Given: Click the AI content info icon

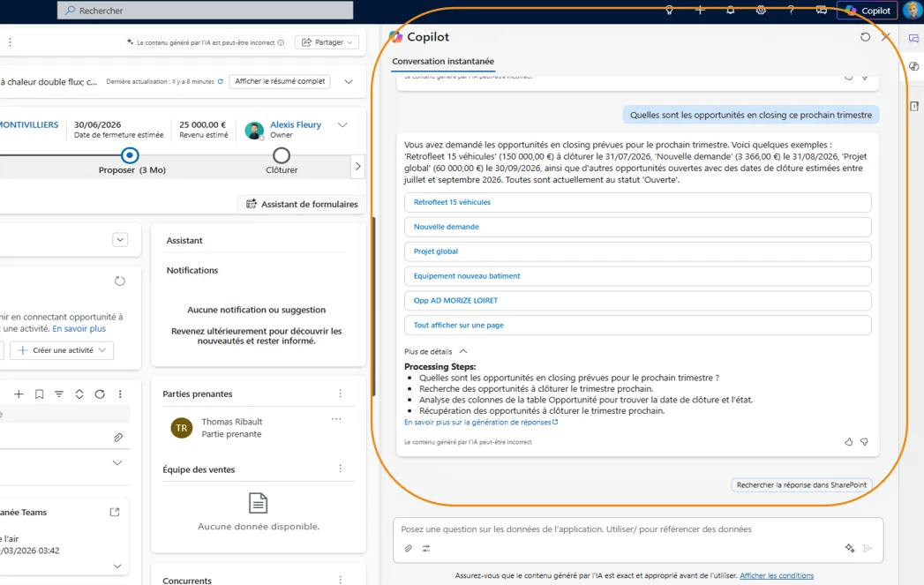Looking at the screenshot, I should coord(282,42).
